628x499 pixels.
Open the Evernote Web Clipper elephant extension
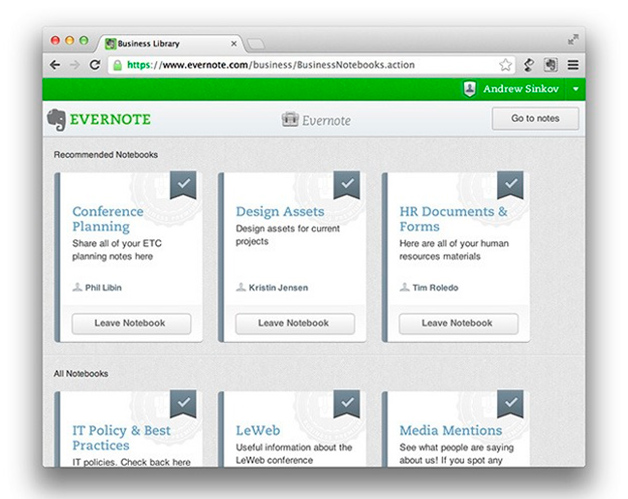pos(551,65)
